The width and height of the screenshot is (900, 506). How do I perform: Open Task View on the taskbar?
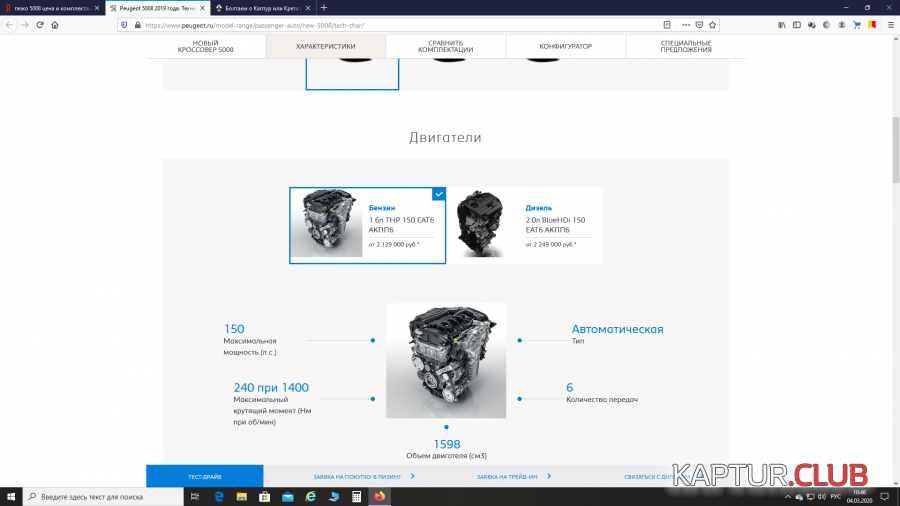pyautogui.click(x=195, y=497)
